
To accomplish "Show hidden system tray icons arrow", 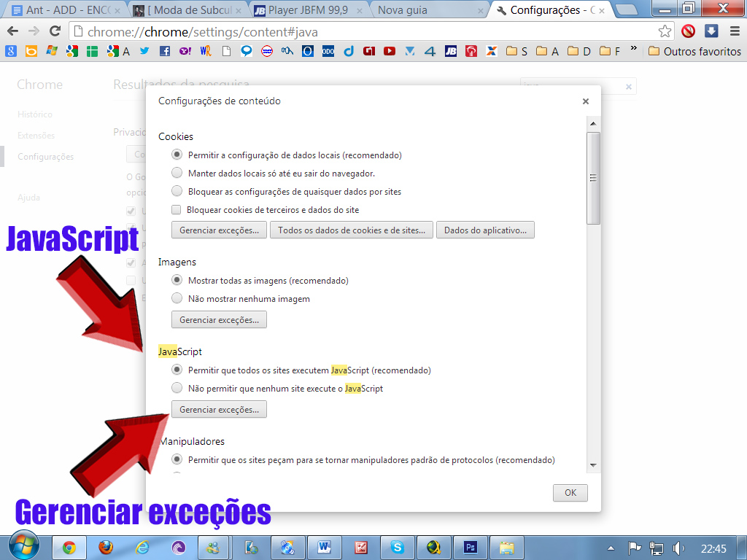I will (611, 548).
